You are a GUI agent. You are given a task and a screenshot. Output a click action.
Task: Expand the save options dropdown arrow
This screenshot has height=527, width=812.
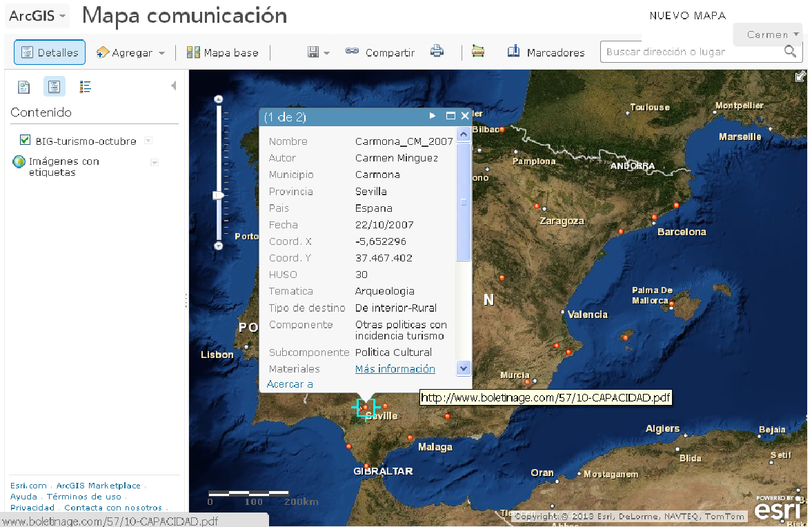point(327,53)
